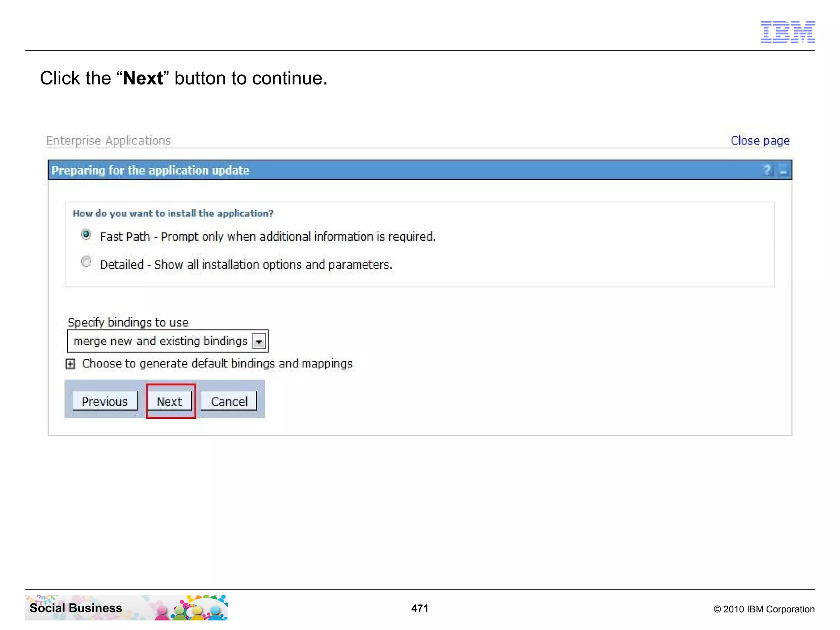Expand Choose to generate default bindings
The width and height of the screenshot is (840, 630).
(71, 364)
